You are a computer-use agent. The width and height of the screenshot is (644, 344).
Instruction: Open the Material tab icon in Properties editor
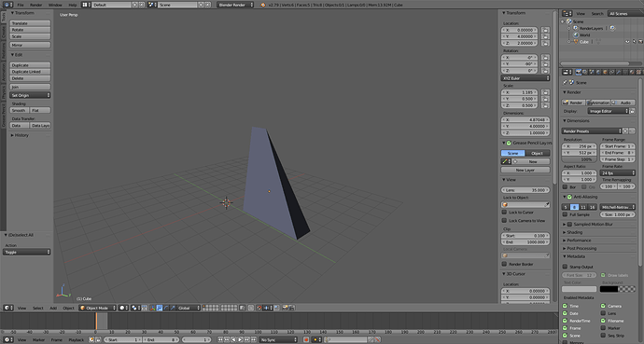(632, 72)
